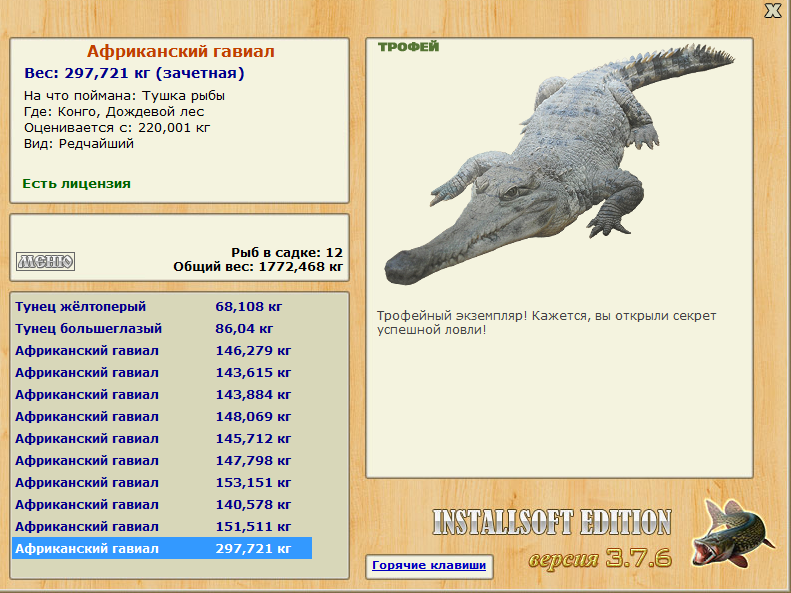This screenshot has height=593, width=791.
Task: Select Африканский гавиал 151,511 кг entry
Action: (162, 526)
